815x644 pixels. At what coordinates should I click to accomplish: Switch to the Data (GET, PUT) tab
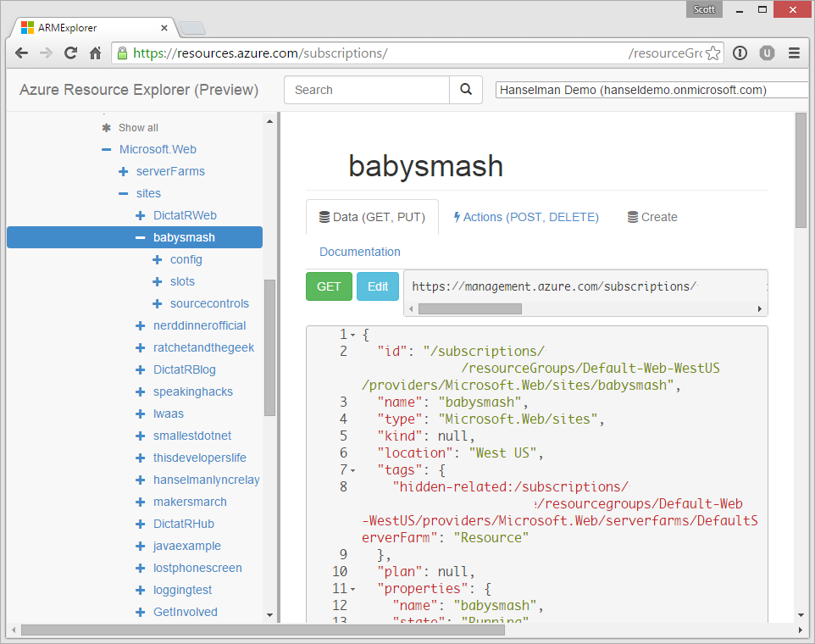372,217
